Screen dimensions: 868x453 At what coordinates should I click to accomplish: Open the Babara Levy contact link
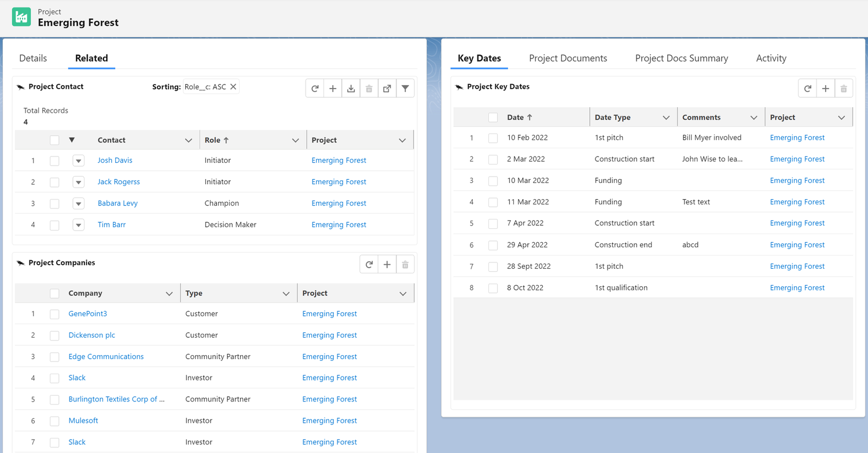[117, 203]
